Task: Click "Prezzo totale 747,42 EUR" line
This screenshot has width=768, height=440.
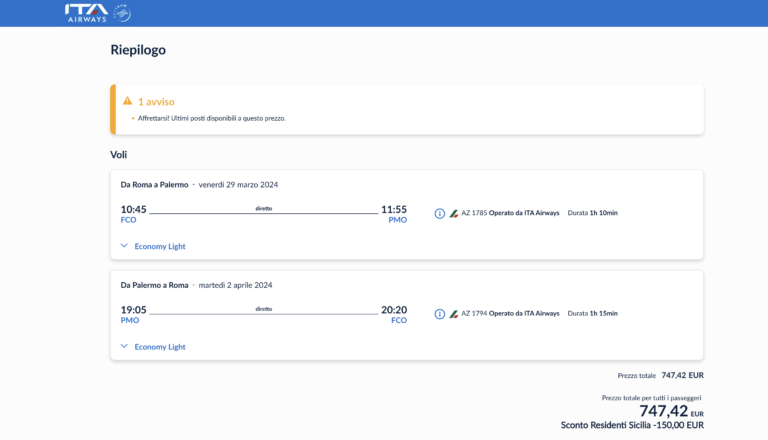Action: click(660, 375)
